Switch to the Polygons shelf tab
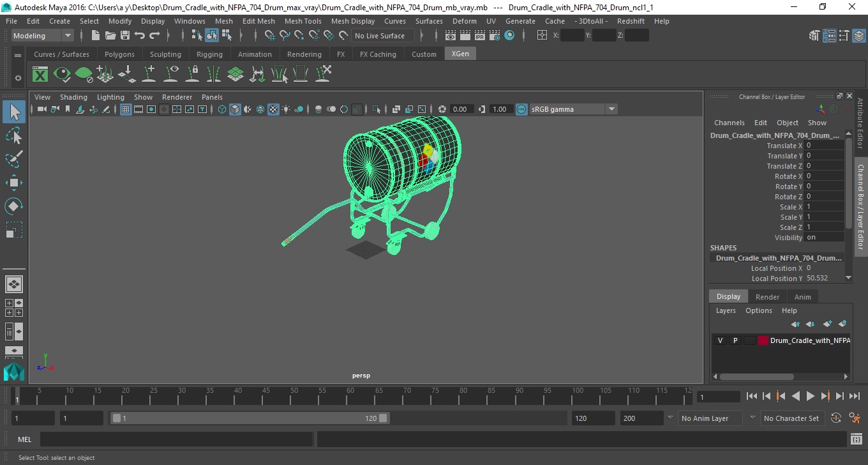The width and height of the screenshot is (868, 465). (119, 54)
